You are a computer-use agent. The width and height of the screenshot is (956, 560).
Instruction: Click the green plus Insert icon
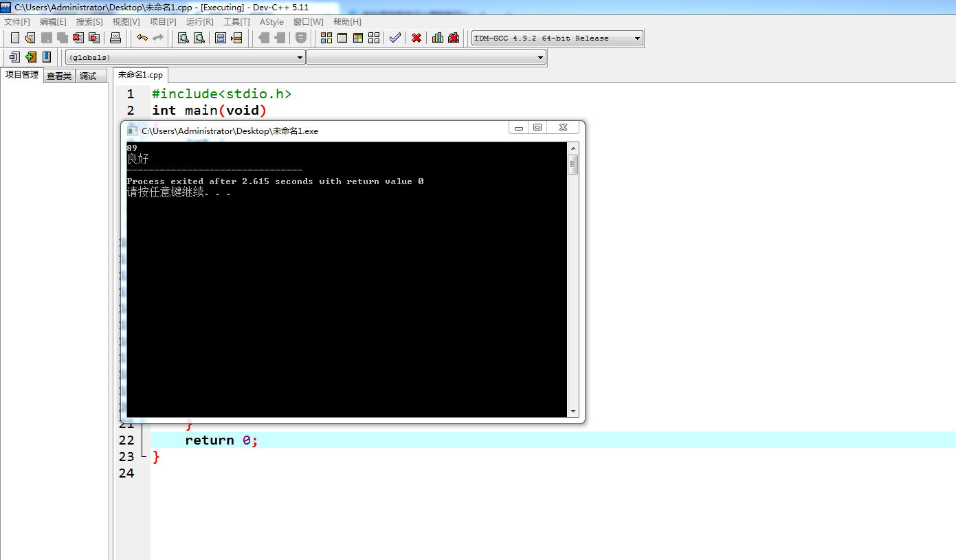click(31, 57)
